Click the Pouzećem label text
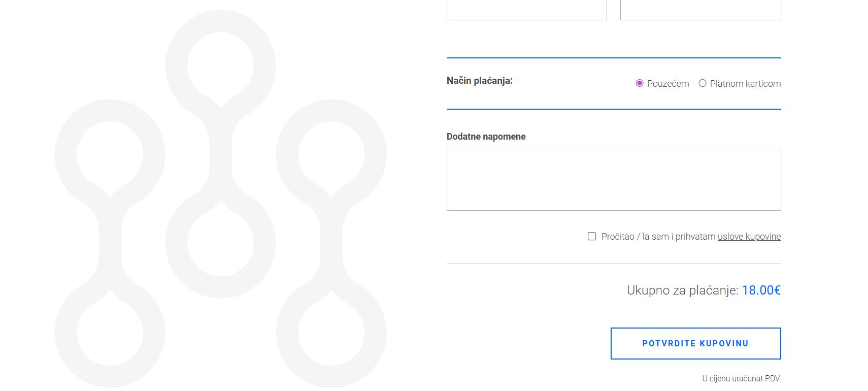 click(x=668, y=84)
